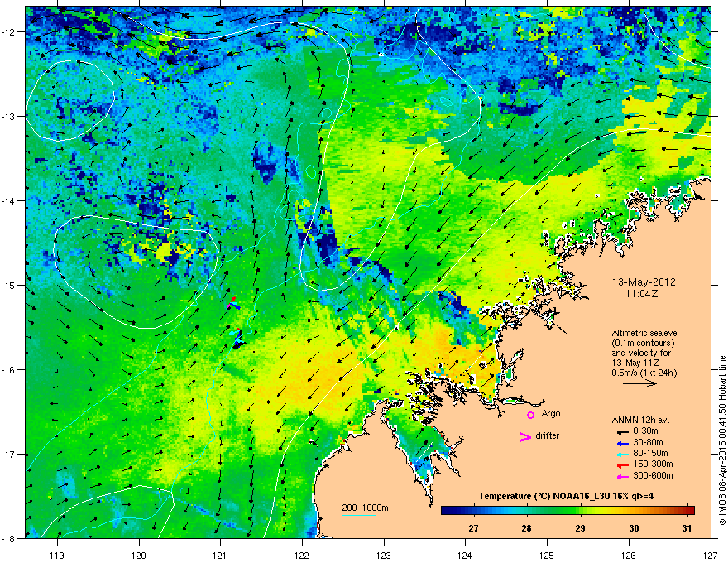
Task: Click the 'Argo' legend label
Action: [x=551, y=413]
